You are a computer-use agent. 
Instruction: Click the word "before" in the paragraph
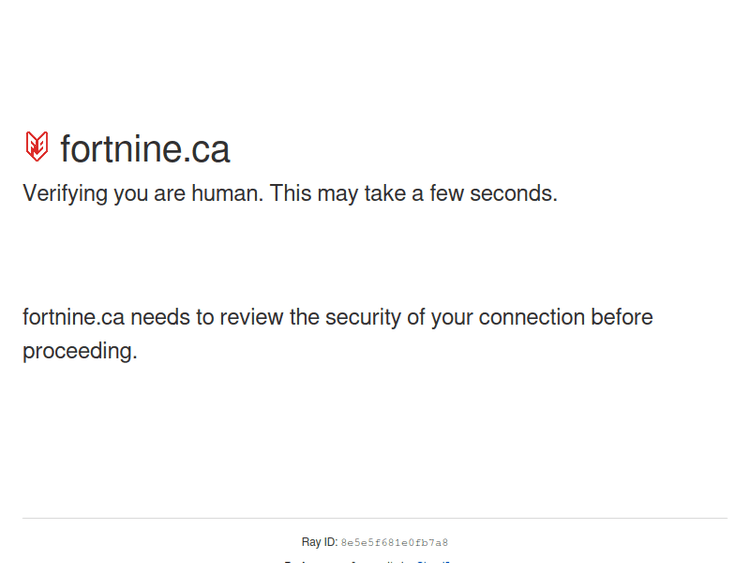621,317
